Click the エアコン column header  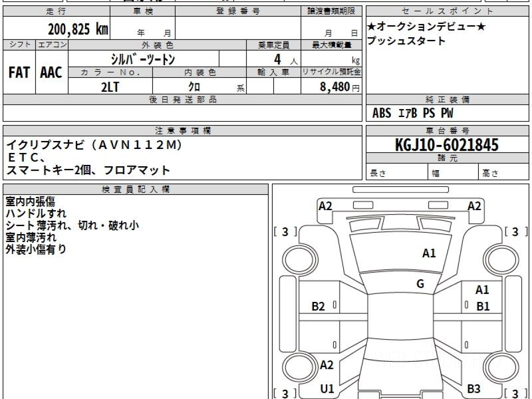tap(52, 45)
